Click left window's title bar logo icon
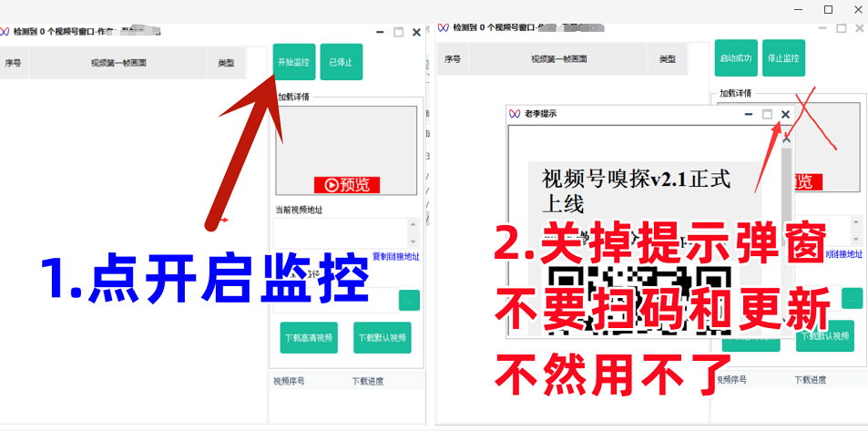Screen dimensions: 868x431 (5, 32)
